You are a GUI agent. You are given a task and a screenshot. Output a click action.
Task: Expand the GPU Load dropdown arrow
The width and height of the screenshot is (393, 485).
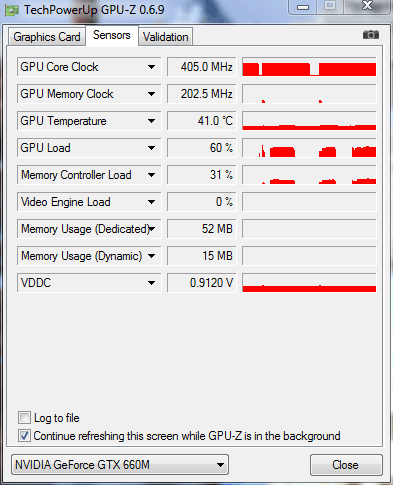coord(151,148)
